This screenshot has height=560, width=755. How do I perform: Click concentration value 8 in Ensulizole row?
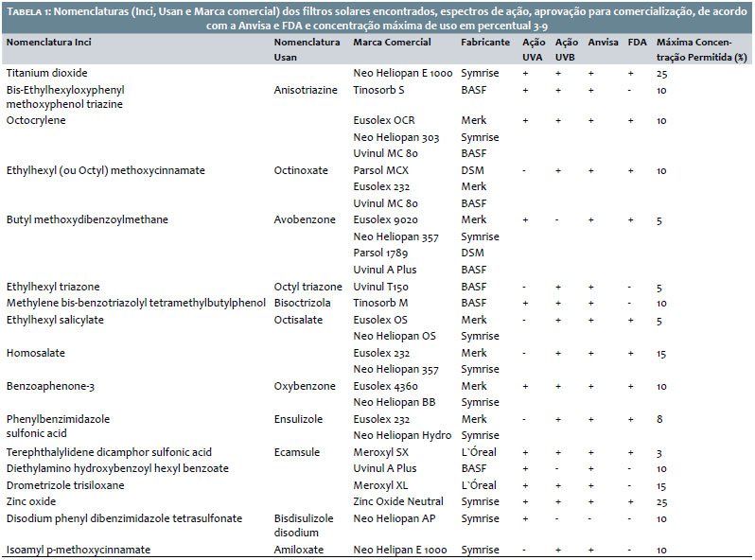[659, 419]
